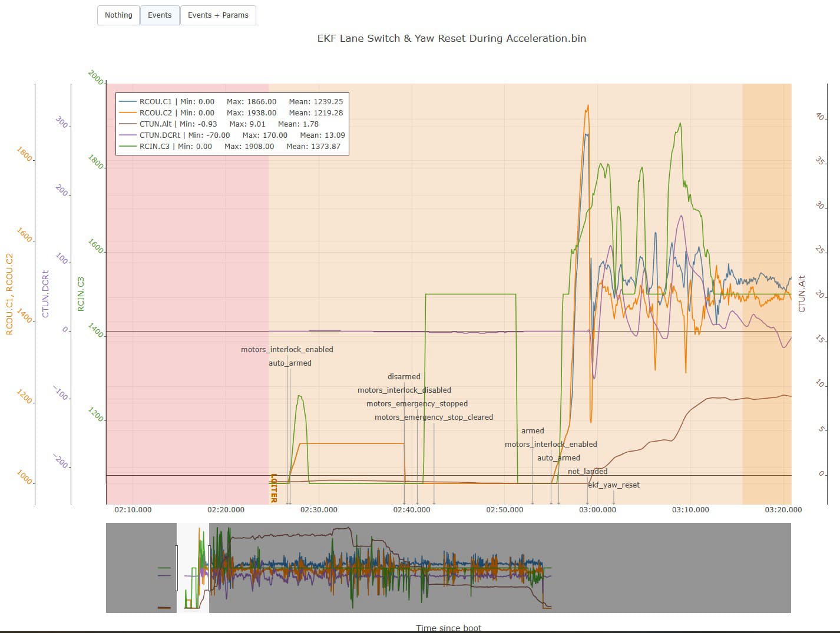Toggle RCIN.C3 legend entry
The height and width of the screenshot is (633, 840).
pos(156,147)
